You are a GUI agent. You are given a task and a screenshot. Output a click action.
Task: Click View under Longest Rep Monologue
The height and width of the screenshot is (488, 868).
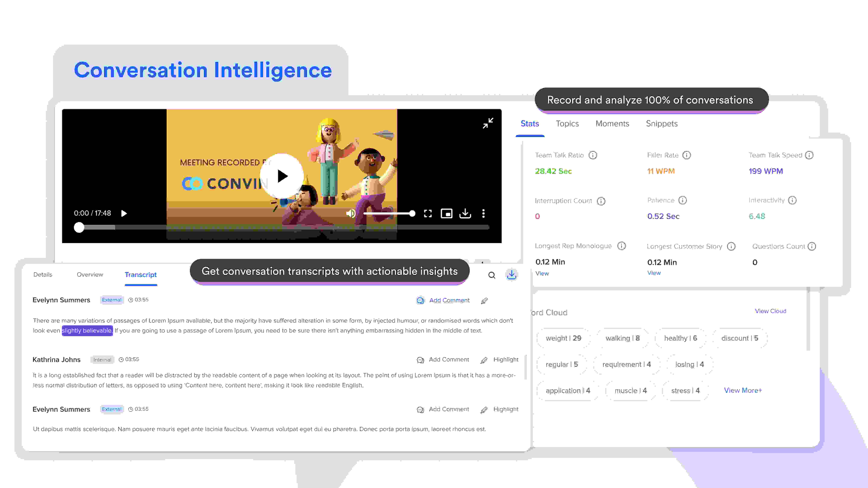(x=542, y=274)
